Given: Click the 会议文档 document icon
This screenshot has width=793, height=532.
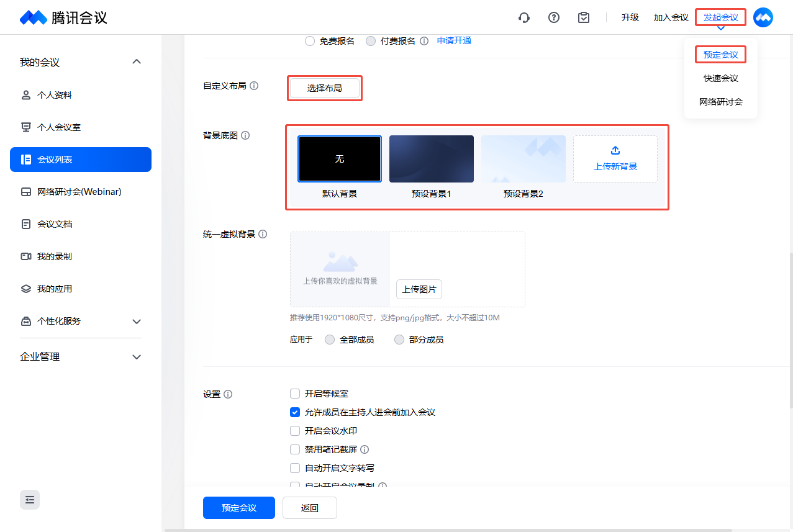Looking at the screenshot, I should click(x=26, y=224).
